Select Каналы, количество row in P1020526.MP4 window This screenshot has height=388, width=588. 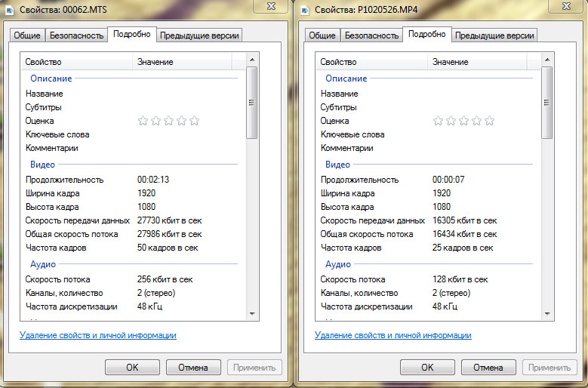coord(428,293)
